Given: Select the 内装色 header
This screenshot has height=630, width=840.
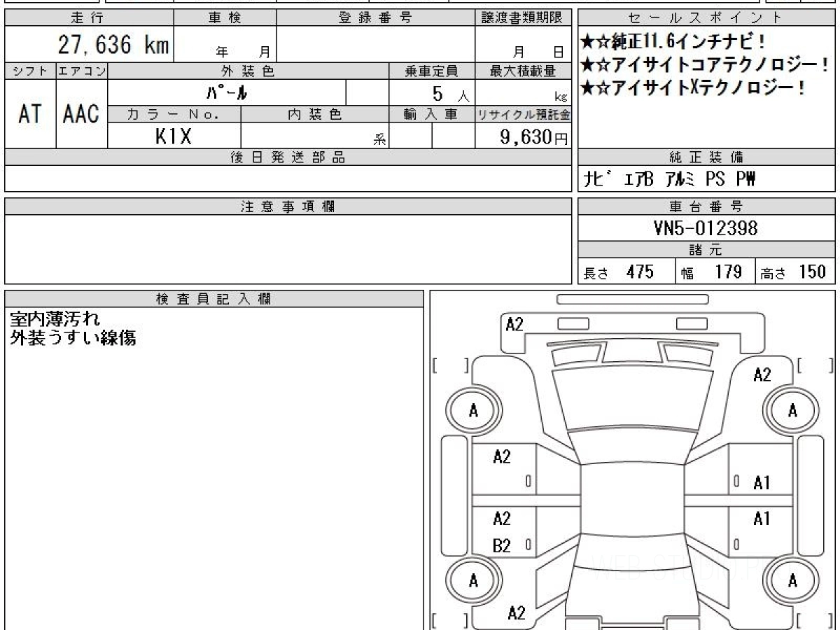Looking at the screenshot, I should pos(315,114).
